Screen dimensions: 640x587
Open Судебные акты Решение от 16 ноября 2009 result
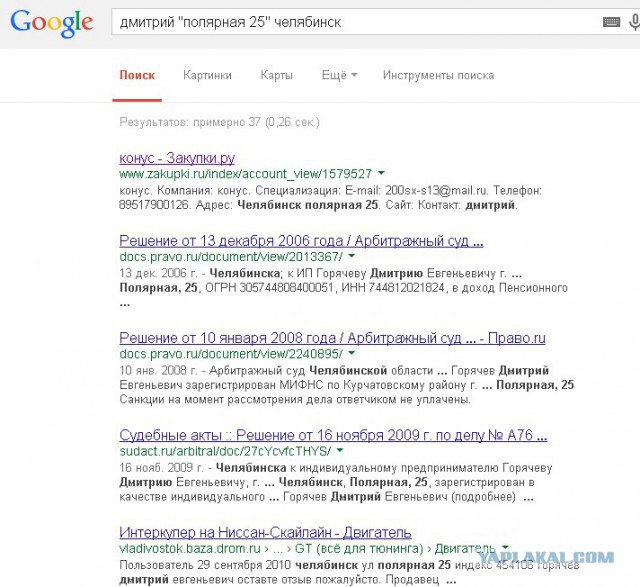coord(333,435)
